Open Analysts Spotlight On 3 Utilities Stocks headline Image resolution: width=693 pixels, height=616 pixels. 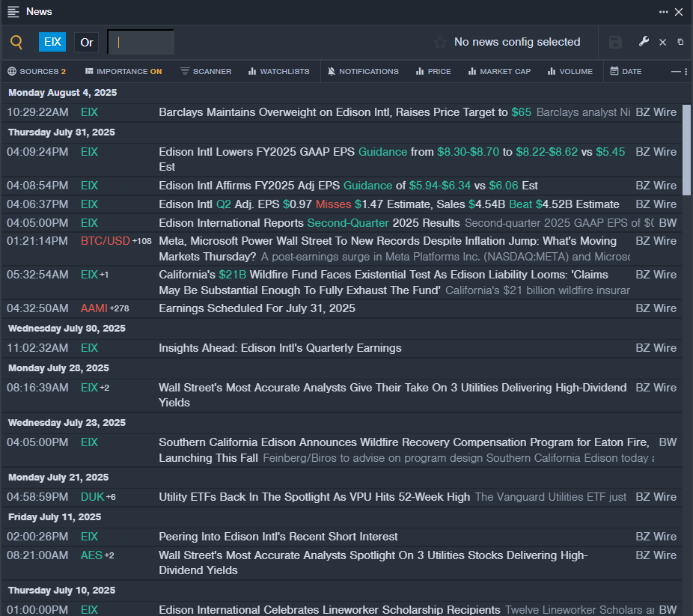[x=373, y=563]
